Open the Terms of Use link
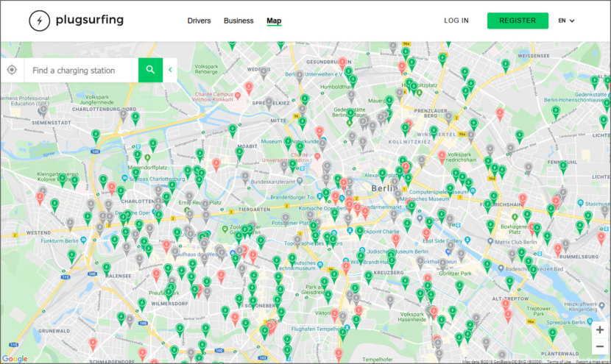 559,362
